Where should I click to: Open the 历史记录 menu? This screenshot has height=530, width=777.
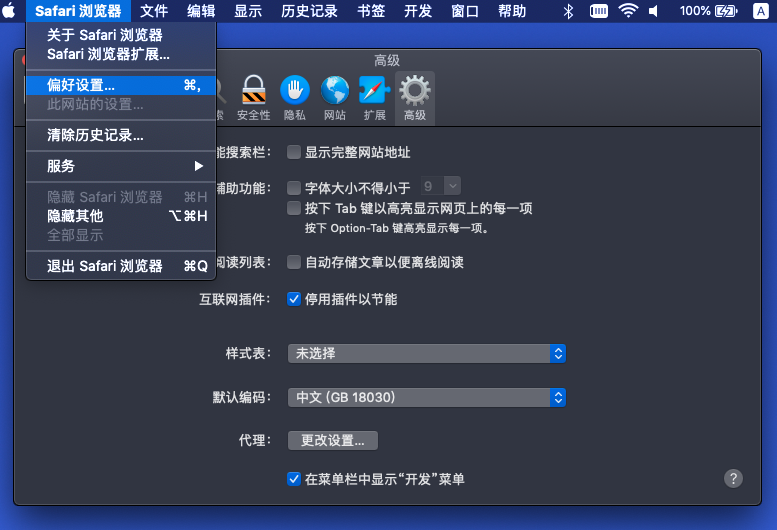[309, 11]
